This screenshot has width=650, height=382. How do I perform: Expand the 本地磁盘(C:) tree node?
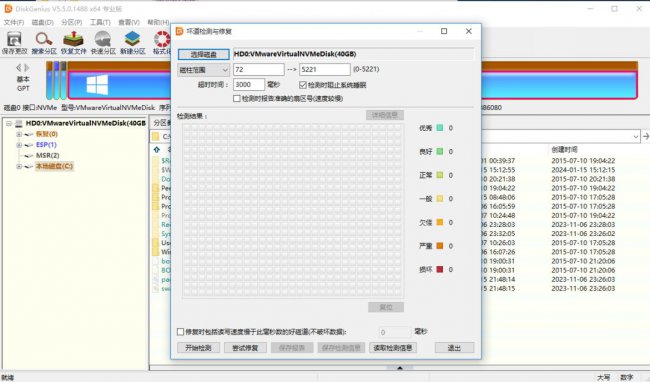tap(19, 167)
